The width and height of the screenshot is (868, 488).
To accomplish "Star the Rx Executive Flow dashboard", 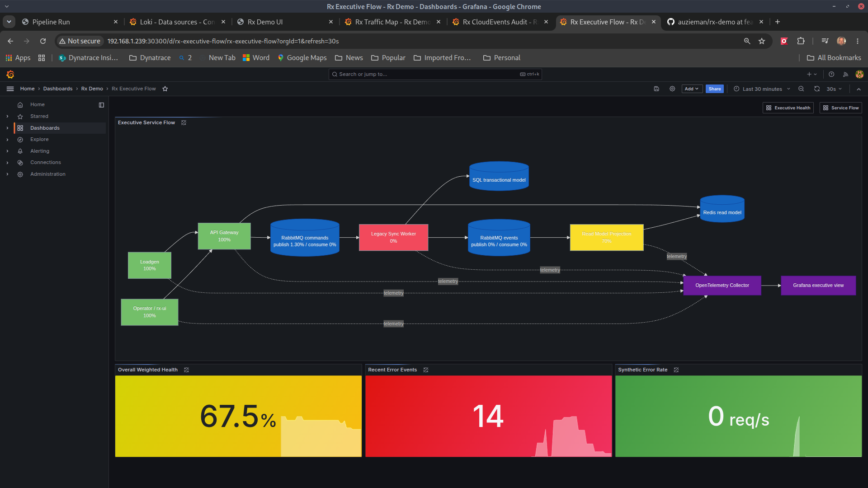I will pyautogui.click(x=165, y=89).
